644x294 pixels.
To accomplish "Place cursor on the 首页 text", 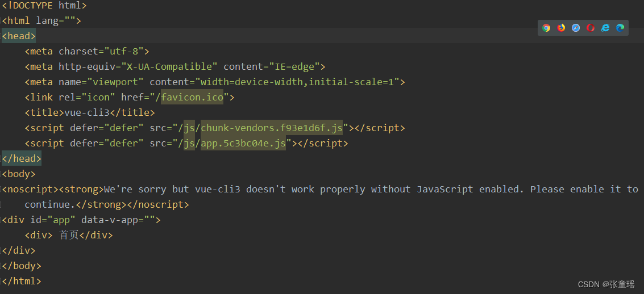I will coord(69,236).
